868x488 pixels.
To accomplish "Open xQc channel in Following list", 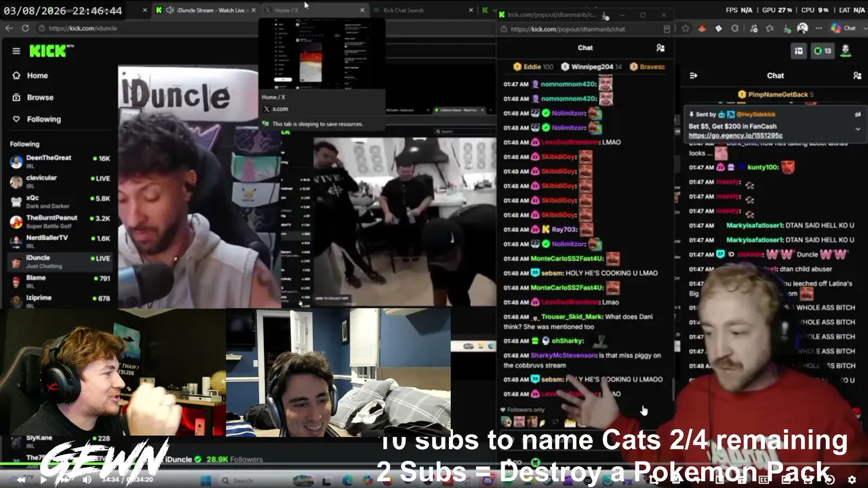I will coord(60,201).
